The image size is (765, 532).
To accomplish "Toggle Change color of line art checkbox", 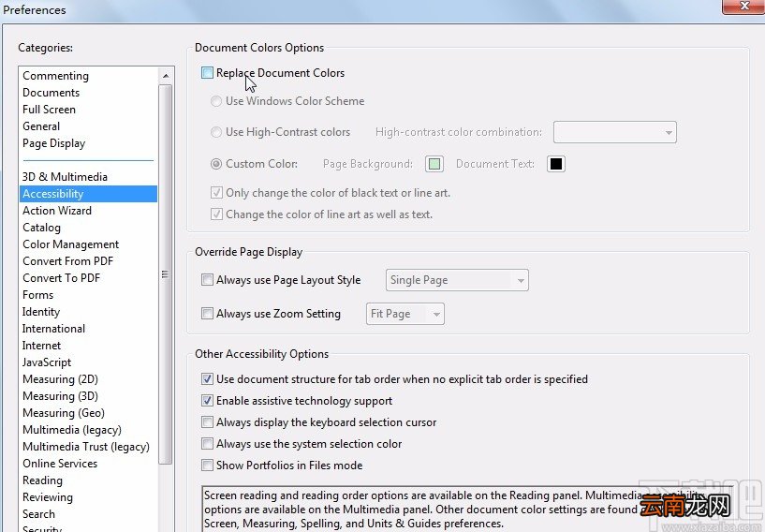I will coord(216,214).
